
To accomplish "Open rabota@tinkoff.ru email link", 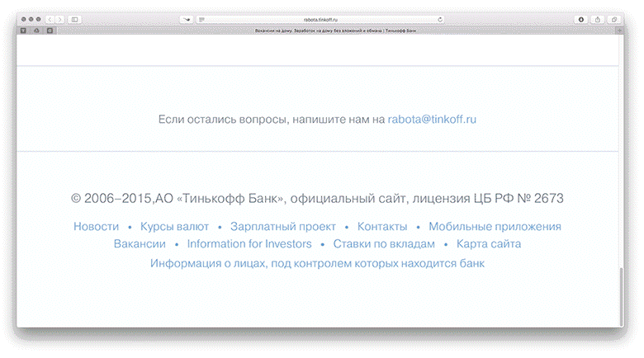I will [x=432, y=119].
